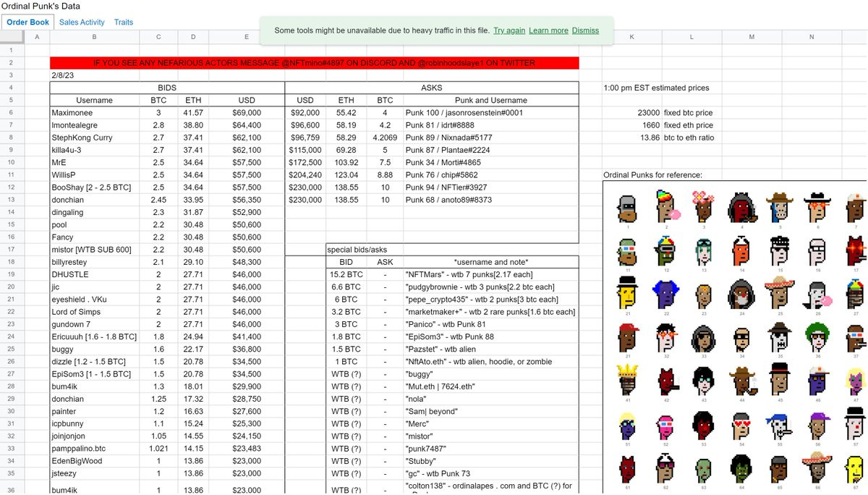Viewport: 868px width, 495px height.
Task: Click the 1:00 pm EST estimated prices cell
Action: tap(656, 88)
